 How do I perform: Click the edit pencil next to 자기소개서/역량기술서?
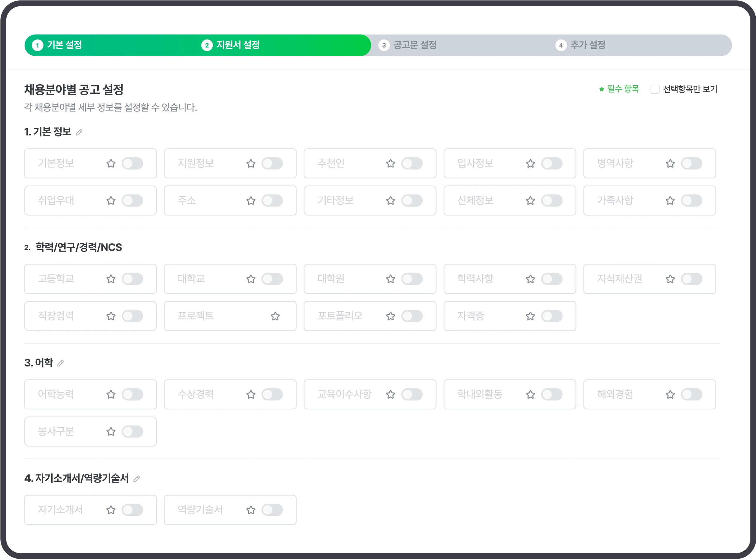pyautogui.click(x=137, y=479)
